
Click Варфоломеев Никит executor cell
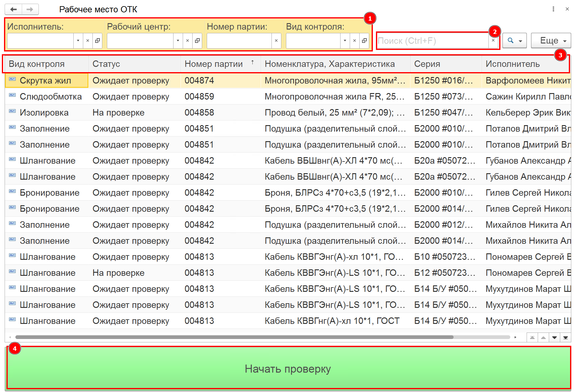click(x=526, y=81)
